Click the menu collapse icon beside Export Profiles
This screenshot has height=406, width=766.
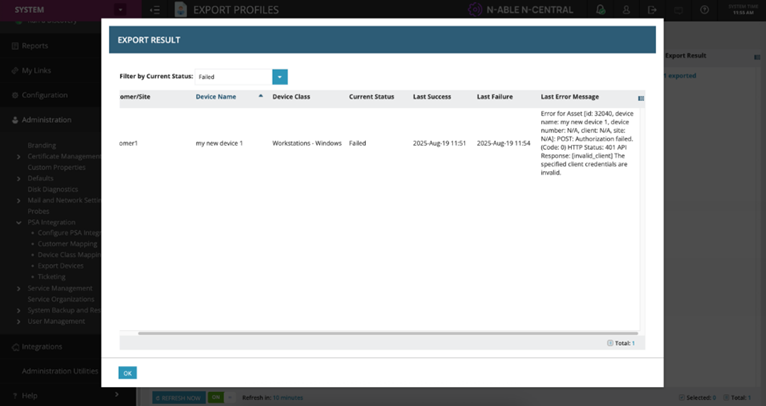(154, 10)
